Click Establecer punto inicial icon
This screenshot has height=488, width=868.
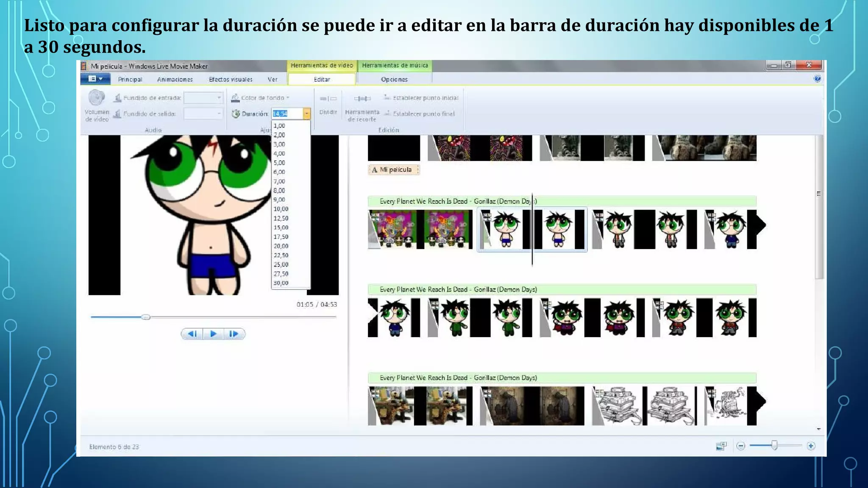[387, 97]
